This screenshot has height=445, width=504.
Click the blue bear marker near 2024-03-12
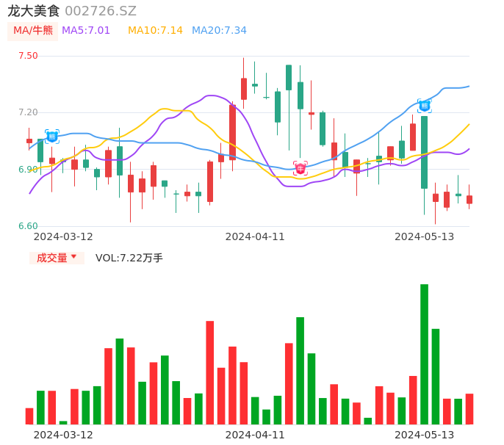tap(52, 136)
